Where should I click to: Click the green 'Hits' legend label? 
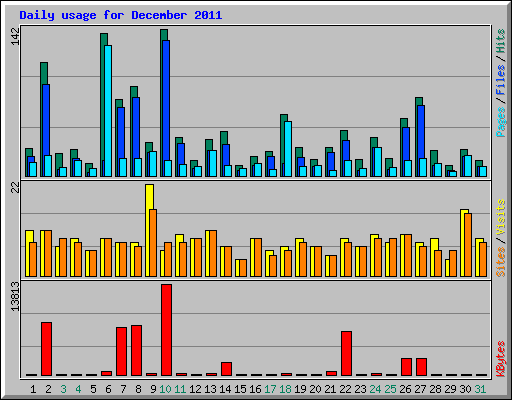click(501, 41)
